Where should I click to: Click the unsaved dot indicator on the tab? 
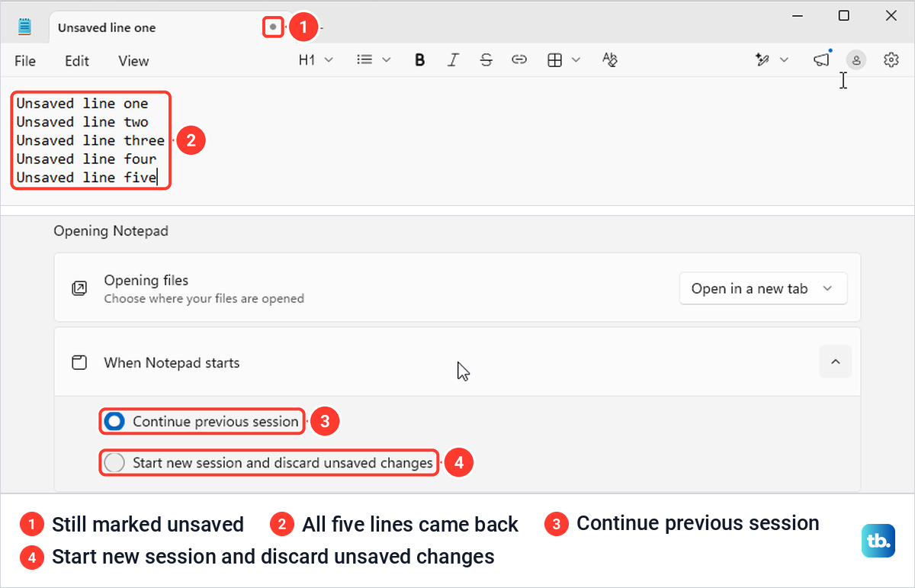tap(273, 27)
